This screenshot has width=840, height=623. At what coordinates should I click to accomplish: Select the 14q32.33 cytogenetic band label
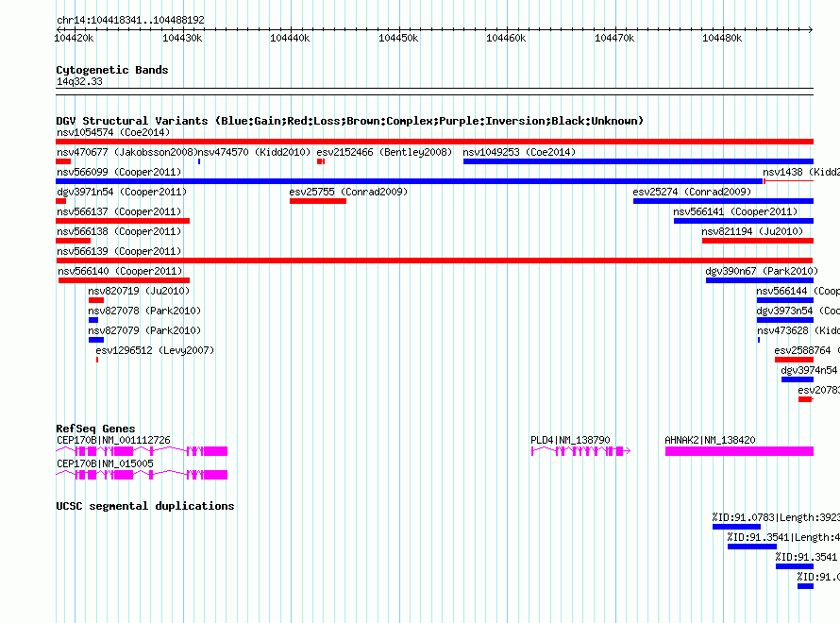click(x=79, y=81)
